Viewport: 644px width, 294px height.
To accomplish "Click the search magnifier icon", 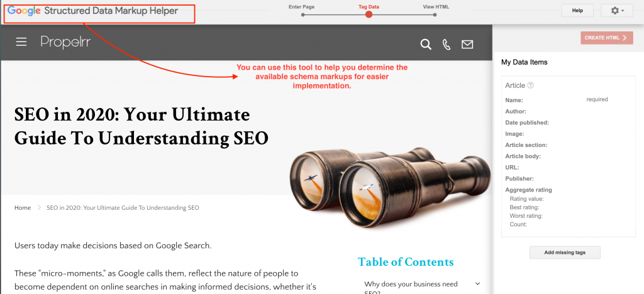I will (x=426, y=44).
